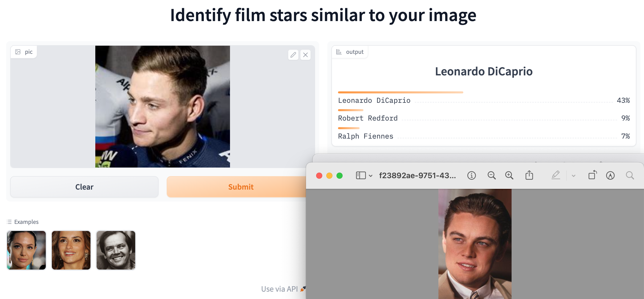Viewport: 644px width, 299px height.
Task: Expand the highlight color dropdown chevron
Action: (574, 176)
